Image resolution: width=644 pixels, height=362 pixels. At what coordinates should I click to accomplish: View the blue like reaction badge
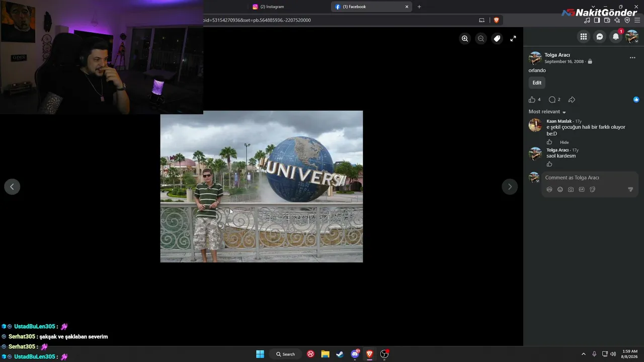(636, 100)
